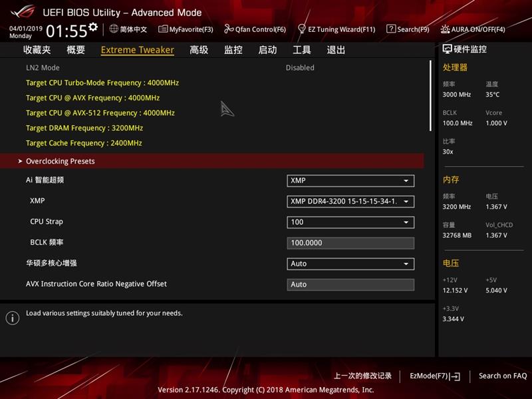Edit the BCLK 频率 input field
Viewport: 532px width, 399px height.
[x=350, y=242]
